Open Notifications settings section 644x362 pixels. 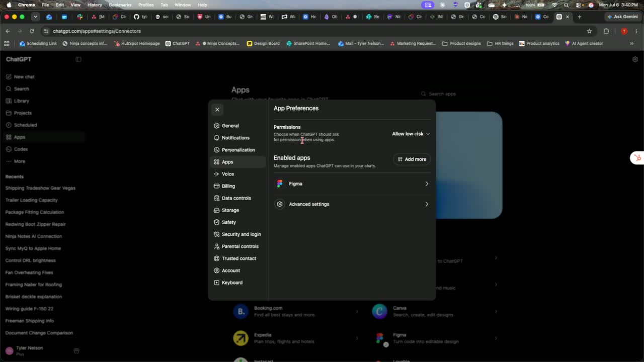pyautogui.click(x=237, y=138)
